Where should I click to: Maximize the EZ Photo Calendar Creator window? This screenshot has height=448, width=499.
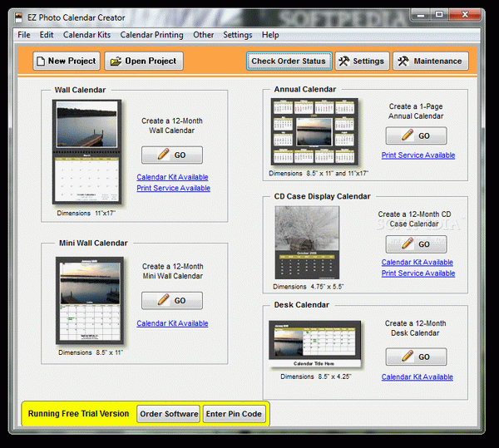click(439, 14)
